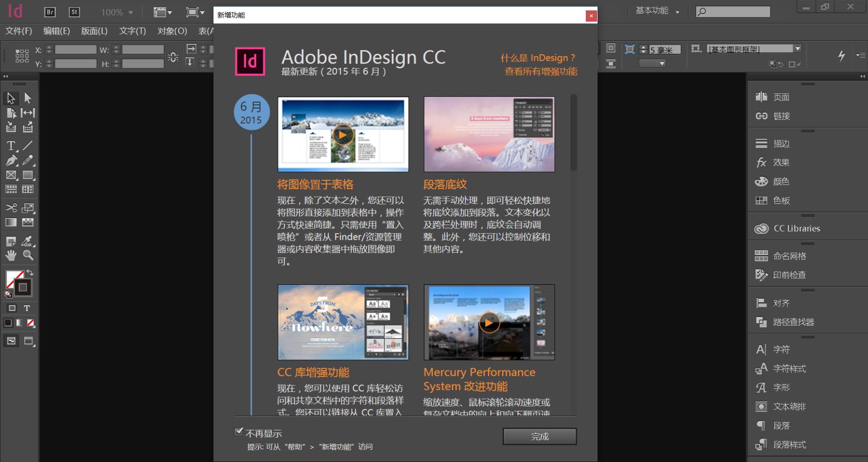The image size is (868, 462).
Task: Select the Hand tool
Action: click(11, 255)
